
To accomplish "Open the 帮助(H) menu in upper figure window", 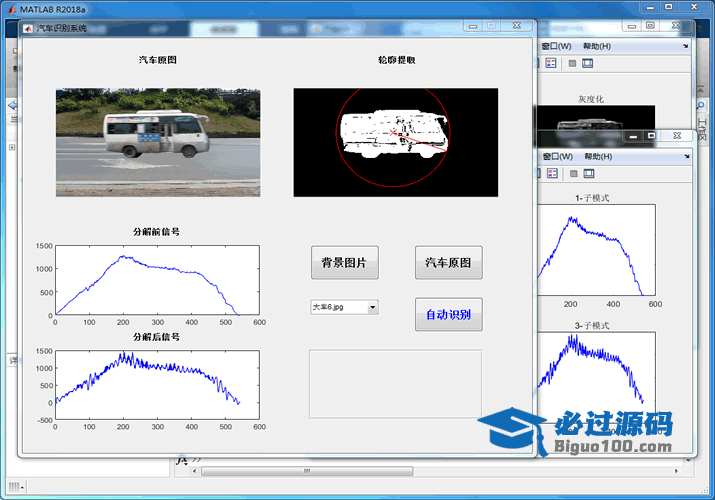I will [596, 46].
